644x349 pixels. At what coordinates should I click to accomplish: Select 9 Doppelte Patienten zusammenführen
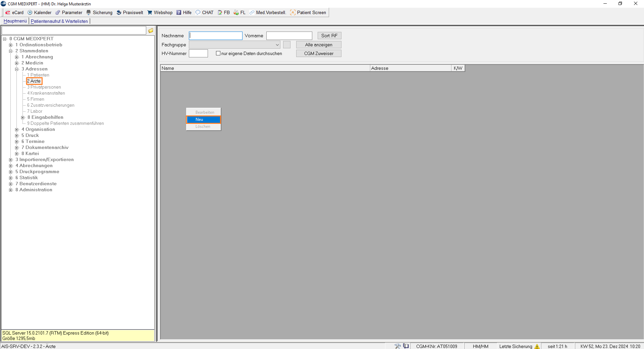[65, 123]
